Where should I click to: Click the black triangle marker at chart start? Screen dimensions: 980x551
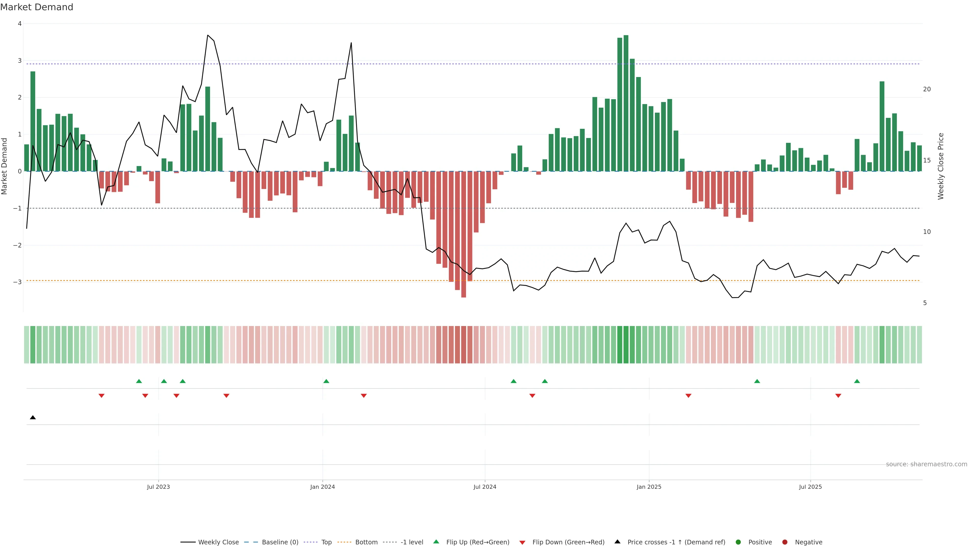tap(33, 418)
